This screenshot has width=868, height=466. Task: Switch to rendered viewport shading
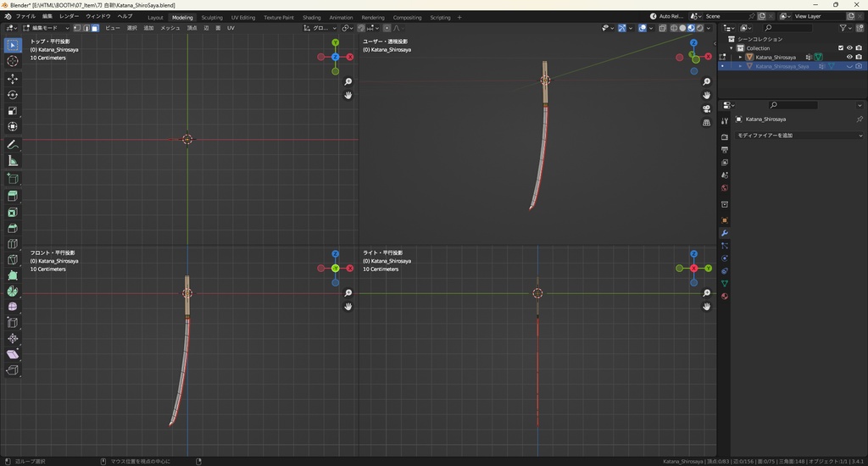[x=699, y=28]
